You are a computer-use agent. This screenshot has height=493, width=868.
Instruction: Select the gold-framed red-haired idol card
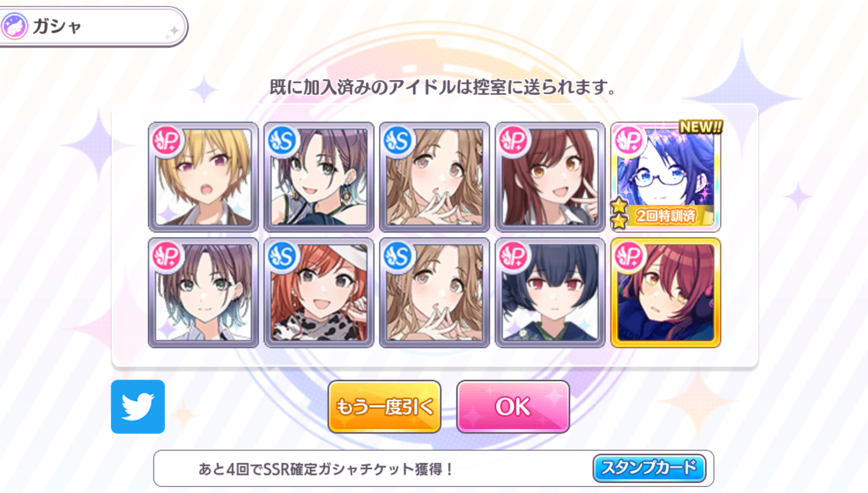pyautogui.click(x=665, y=293)
